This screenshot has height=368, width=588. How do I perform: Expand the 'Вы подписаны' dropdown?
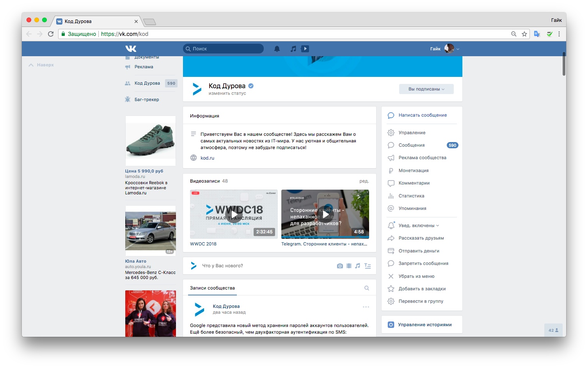coord(426,89)
